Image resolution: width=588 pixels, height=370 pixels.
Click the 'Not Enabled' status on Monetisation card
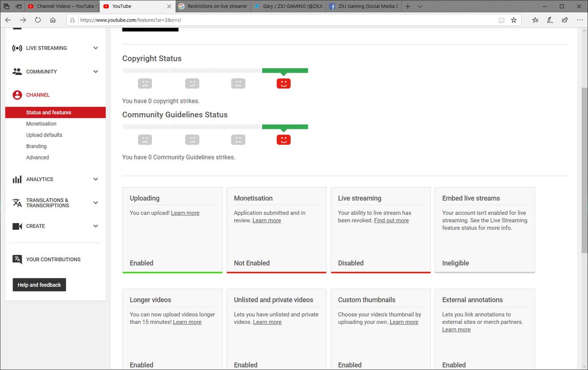coord(252,263)
